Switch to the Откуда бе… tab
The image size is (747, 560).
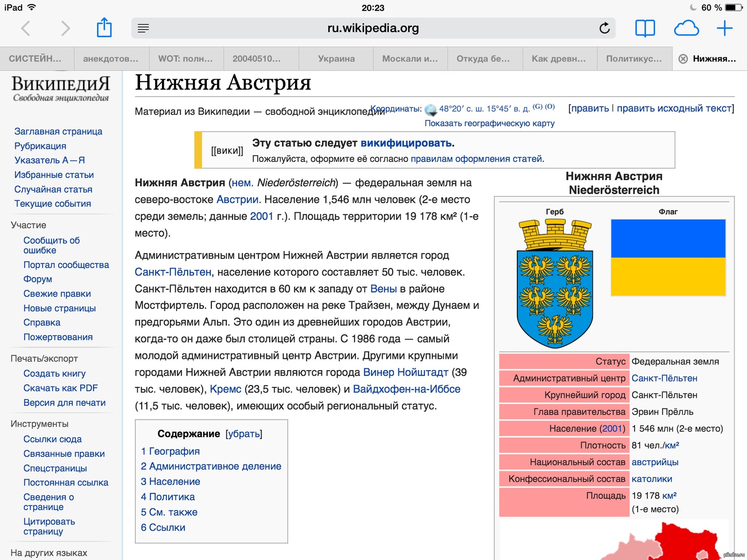(x=485, y=59)
